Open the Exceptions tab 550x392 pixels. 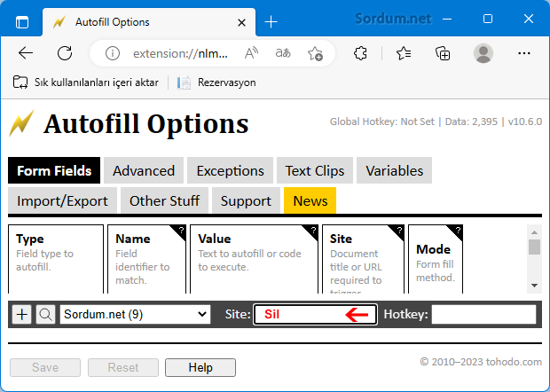pyautogui.click(x=230, y=170)
